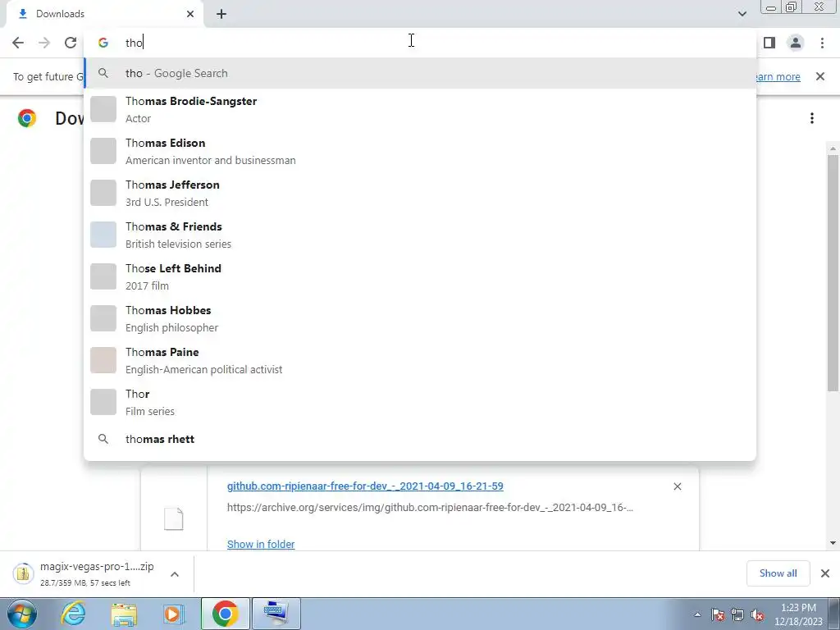This screenshot has height=630, width=840.
Task: Click the scrollbar down arrow
Action: [x=833, y=543]
